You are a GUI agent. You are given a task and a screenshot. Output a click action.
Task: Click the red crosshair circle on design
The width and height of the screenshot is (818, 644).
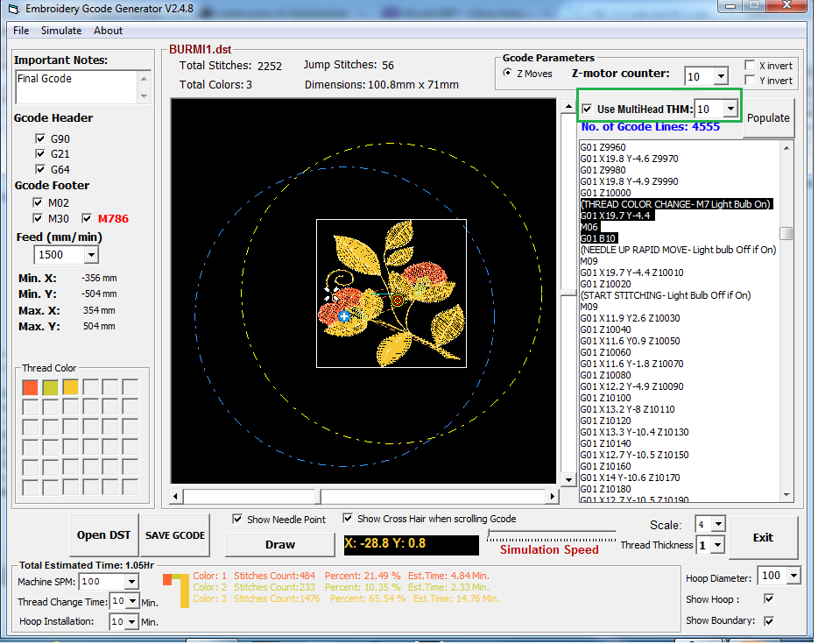[x=398, y=301]
